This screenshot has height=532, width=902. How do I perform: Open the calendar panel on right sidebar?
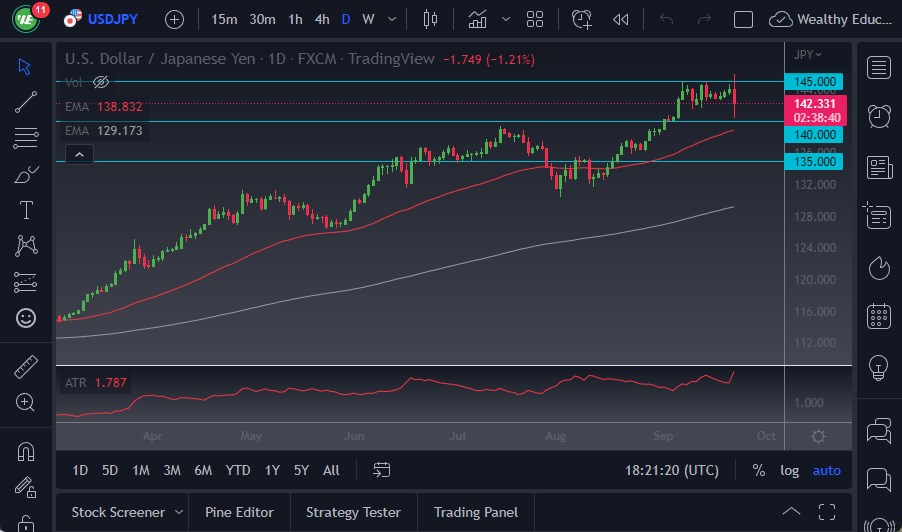879,316
